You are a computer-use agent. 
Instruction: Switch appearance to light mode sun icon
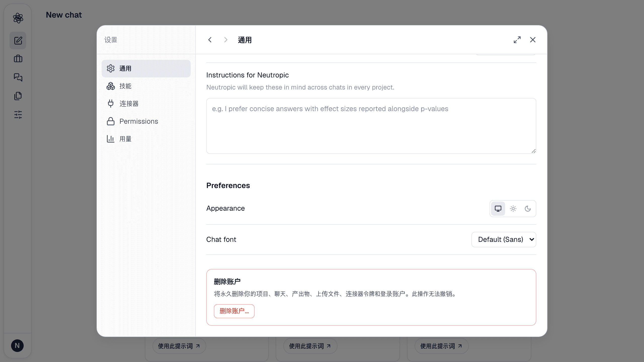513,209
